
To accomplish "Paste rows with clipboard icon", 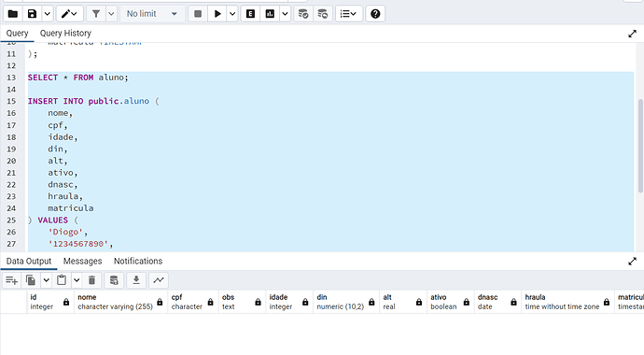I will point(62,280).
